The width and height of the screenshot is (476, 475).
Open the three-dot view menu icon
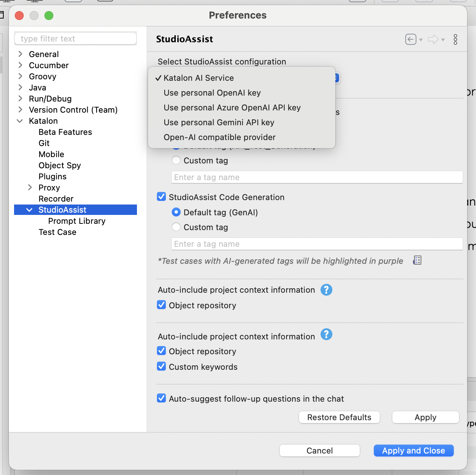455,39
